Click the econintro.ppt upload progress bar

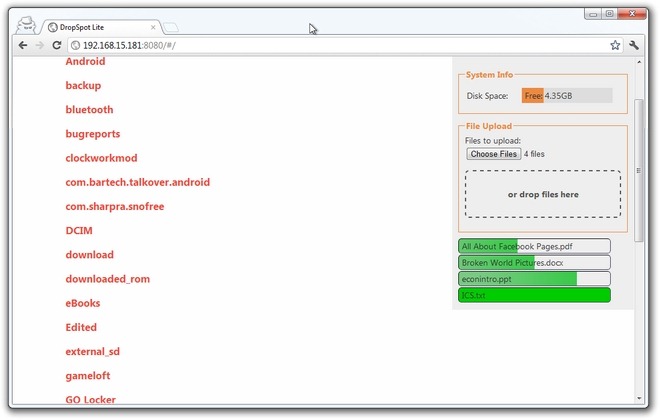pyautogui.click(x=534, y=279)
